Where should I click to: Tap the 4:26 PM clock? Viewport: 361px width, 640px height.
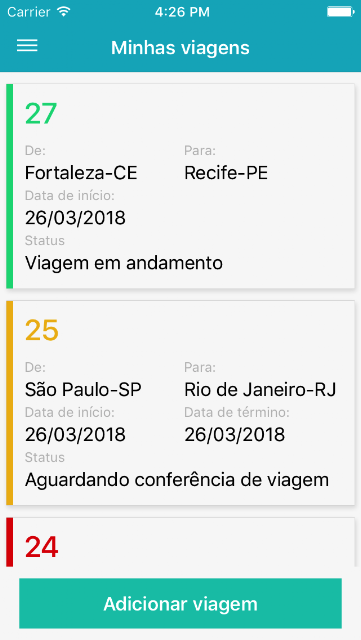tap(182, 12)
